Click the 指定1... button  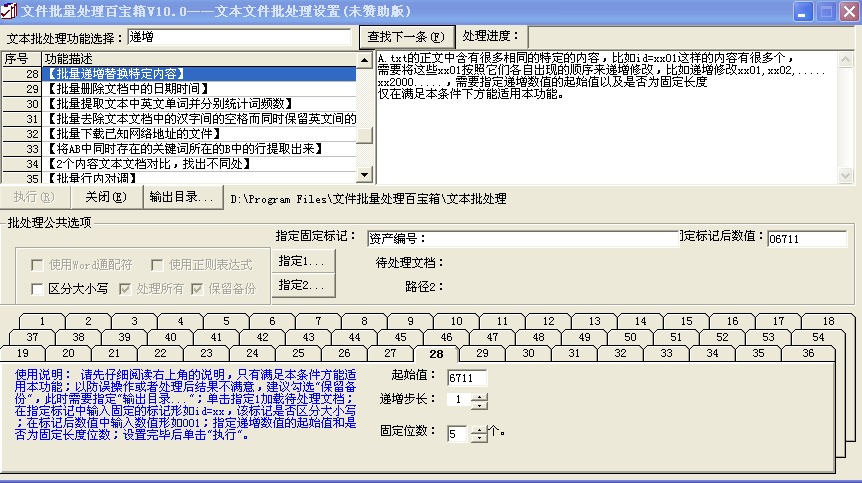pyautogui.click(x=303, y=261)
